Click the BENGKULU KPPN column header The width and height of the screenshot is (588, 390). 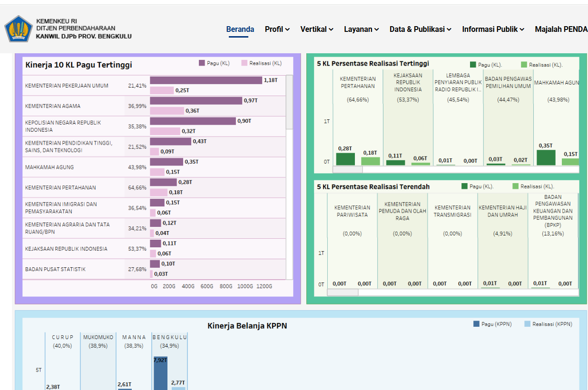(x=170, y=337)
